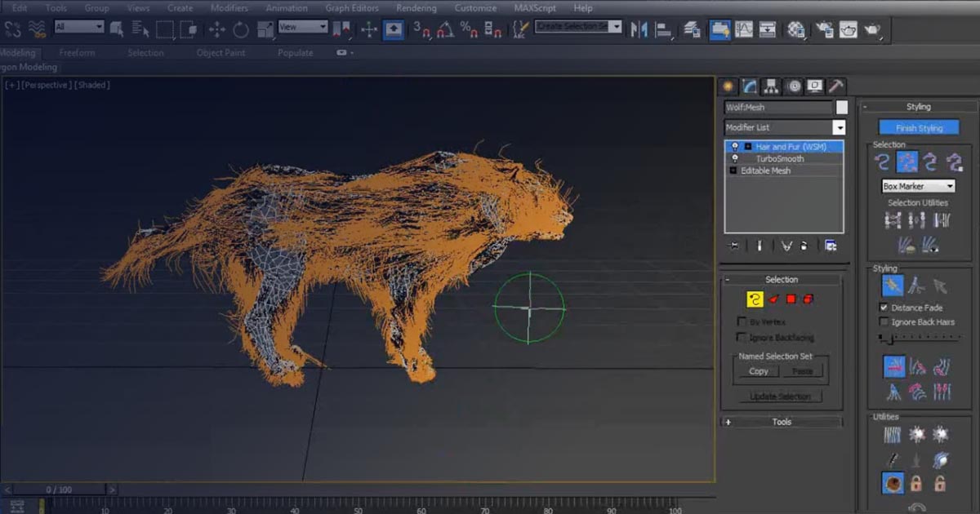This screenshot has width=980, height=514.
Task: Toggle the Hair and Fur modifier lightbulb off
Action: click(x=734, y=146)
